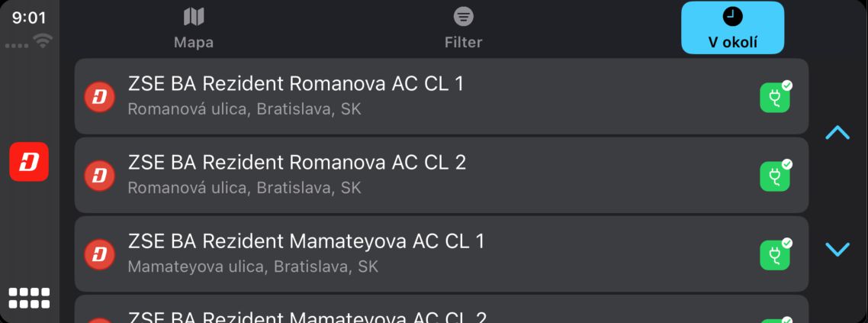Click the clock icon in V okolí

pyautogui.click(x=732, y=17)
